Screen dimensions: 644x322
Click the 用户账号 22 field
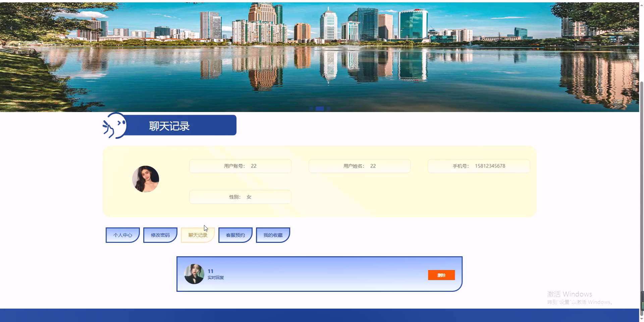[240, 166]
